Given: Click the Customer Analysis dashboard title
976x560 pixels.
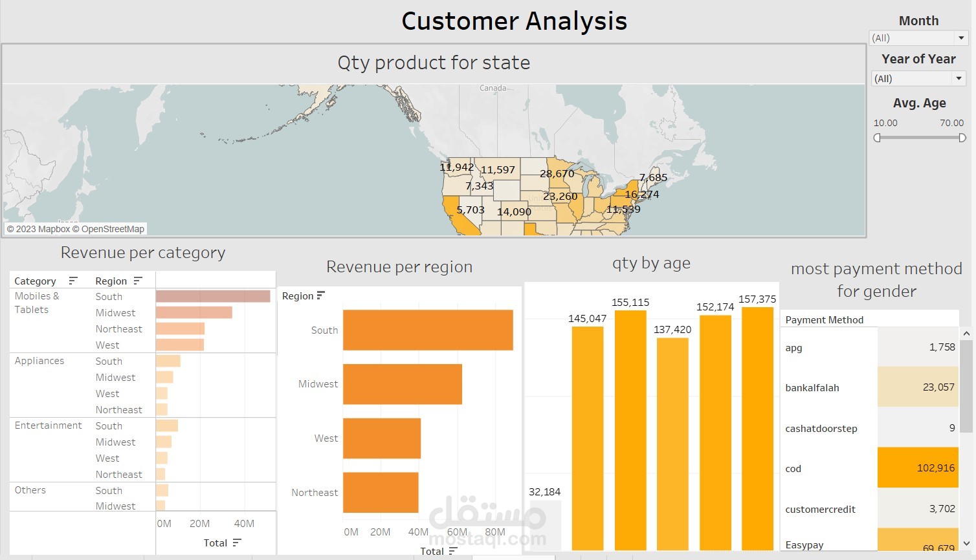Looking at the screenshot, I should [514, 21].
